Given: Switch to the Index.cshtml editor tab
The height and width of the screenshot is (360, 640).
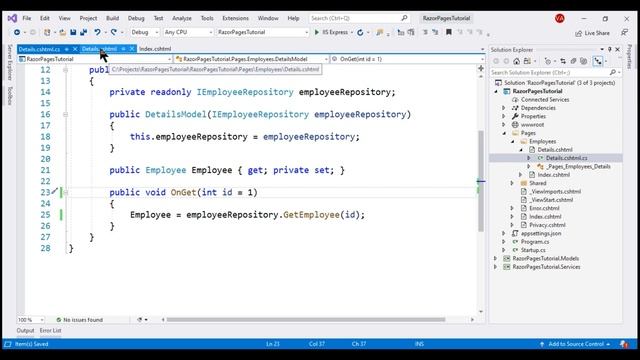Looking at the screenshot, I should (155, 49).
